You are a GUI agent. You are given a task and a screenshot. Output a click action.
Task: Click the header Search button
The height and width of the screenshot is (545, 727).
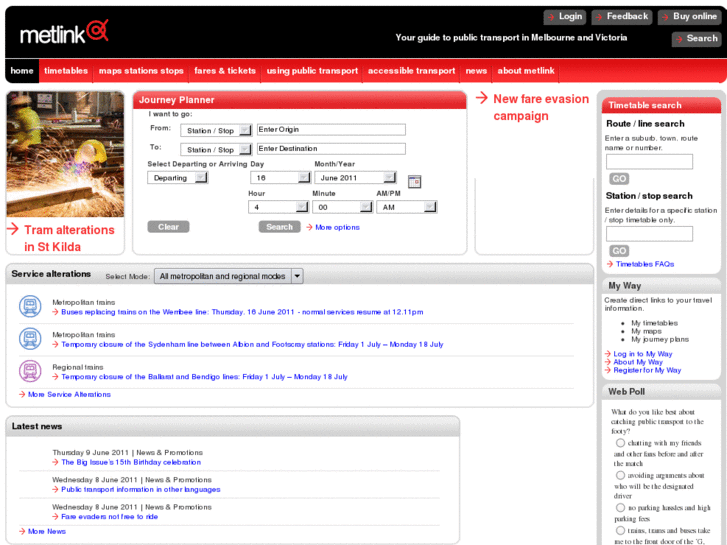(x=696, y=38)
